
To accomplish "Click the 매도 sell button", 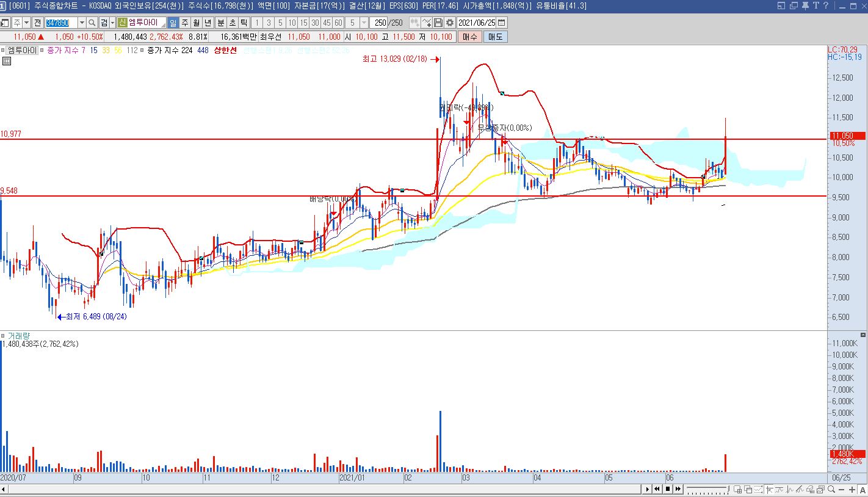I will 495,37.
